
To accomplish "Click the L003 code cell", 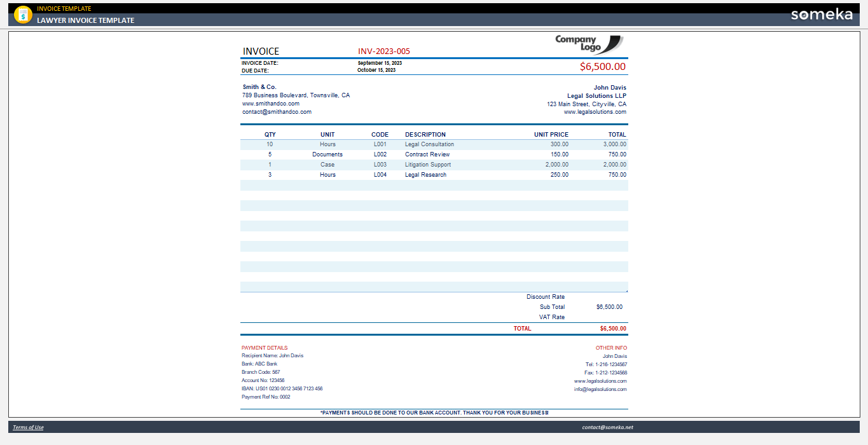I will coord(380,165).
